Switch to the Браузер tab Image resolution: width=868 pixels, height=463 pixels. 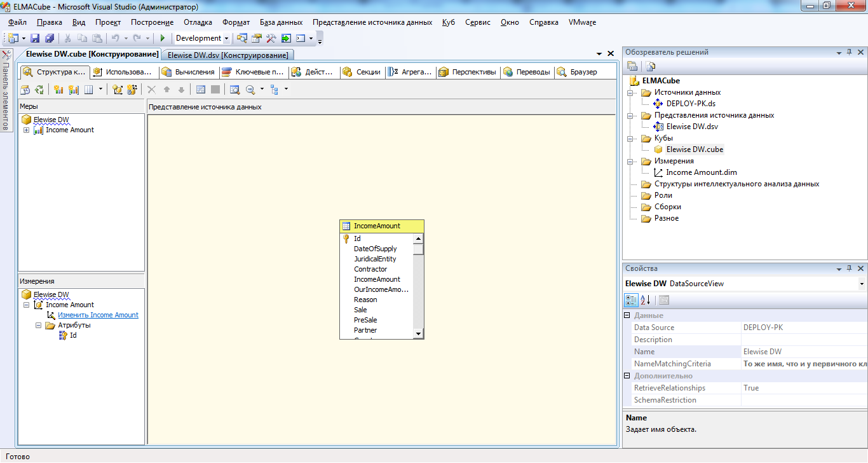pos(577,72)
